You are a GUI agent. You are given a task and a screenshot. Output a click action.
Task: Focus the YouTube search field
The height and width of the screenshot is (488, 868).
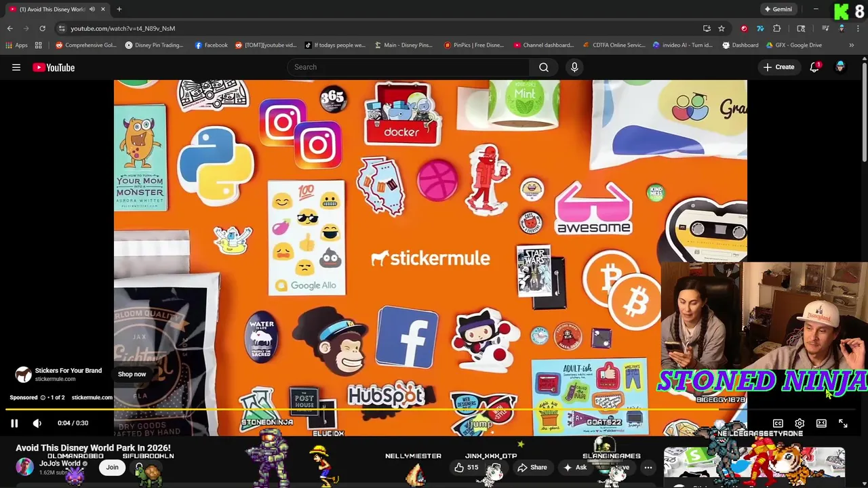(x=408, y=67)
